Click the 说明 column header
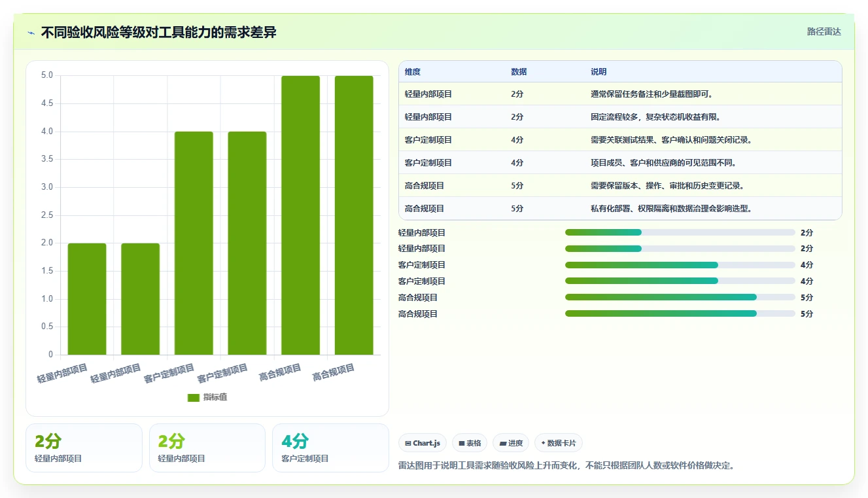The image size is (868, 498). coord(599,72)
